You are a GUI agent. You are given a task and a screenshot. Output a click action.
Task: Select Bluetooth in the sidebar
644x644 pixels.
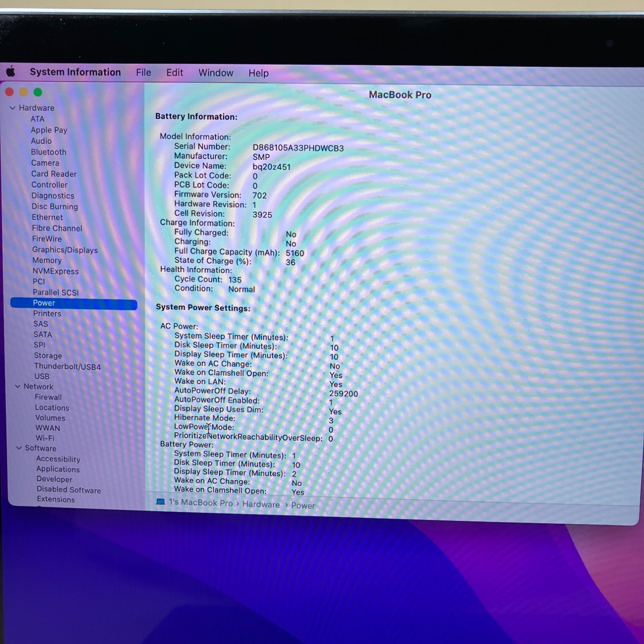(x=49, y=152)
